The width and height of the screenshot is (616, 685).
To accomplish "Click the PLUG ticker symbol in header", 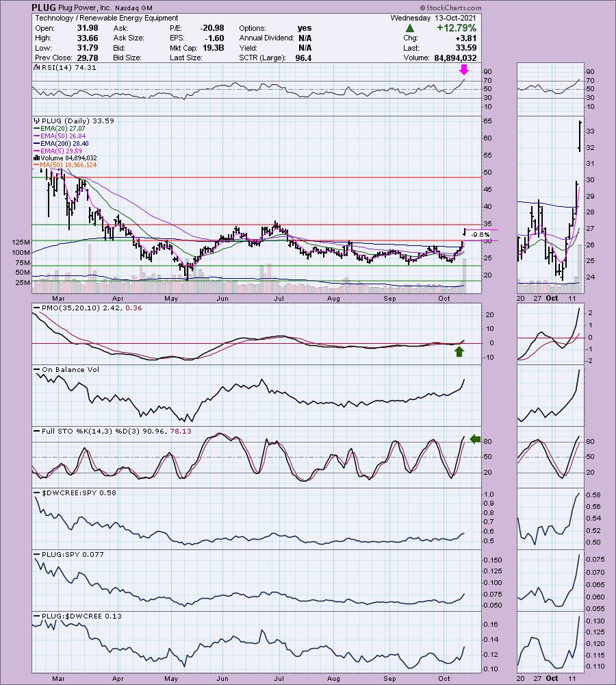I will (x=44, y=8).
